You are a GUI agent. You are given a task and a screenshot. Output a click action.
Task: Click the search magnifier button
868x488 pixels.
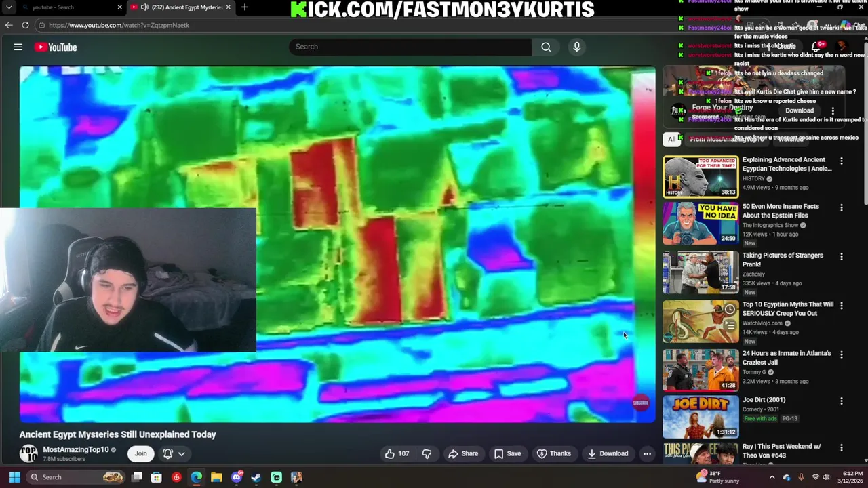546,47
